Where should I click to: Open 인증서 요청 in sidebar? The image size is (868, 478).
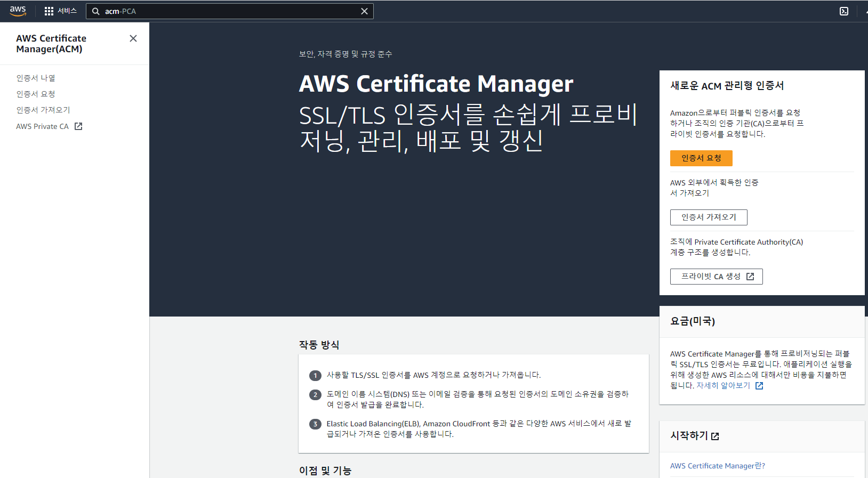36,94
